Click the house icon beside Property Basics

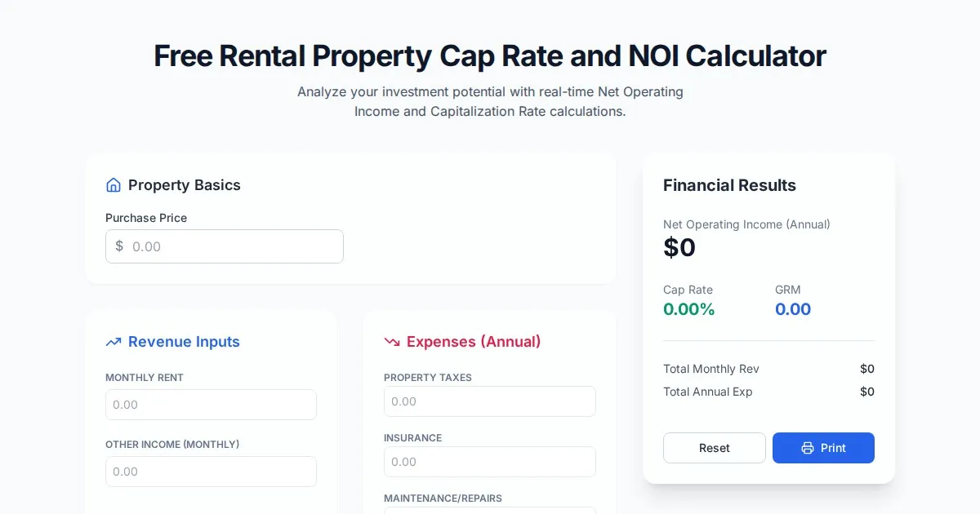pyautogui.click(x=114, y=185)
